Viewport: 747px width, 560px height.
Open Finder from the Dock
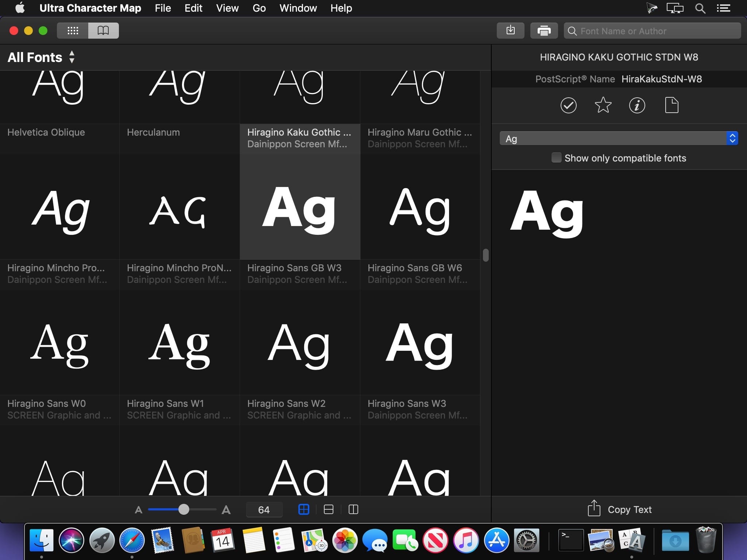point(41,540)
